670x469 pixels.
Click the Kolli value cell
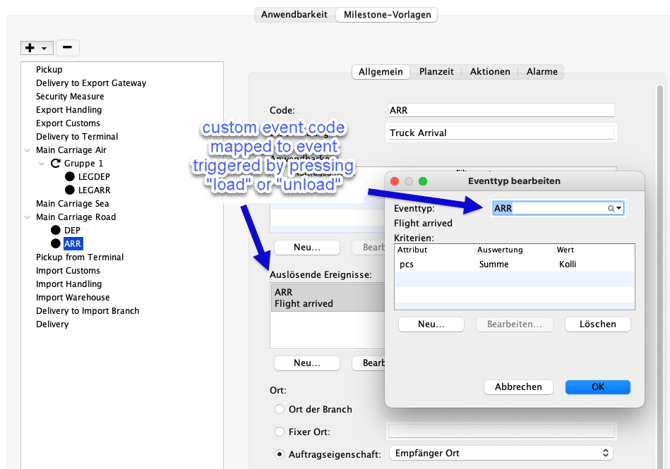(567, 264)
